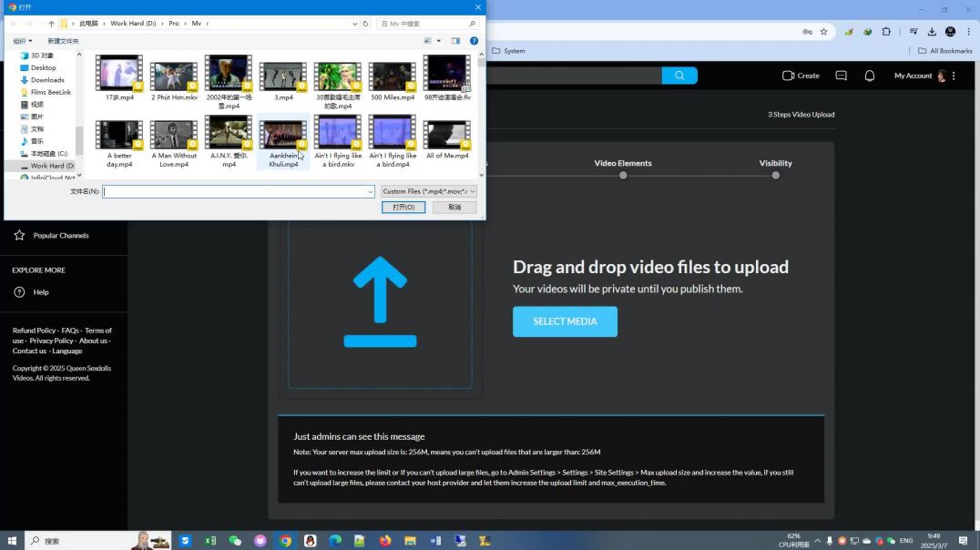Screen dimensions: 980x550
Task: Open Popular Channels in sidebar
Action: pyautogui.click(x=61, y=236)
